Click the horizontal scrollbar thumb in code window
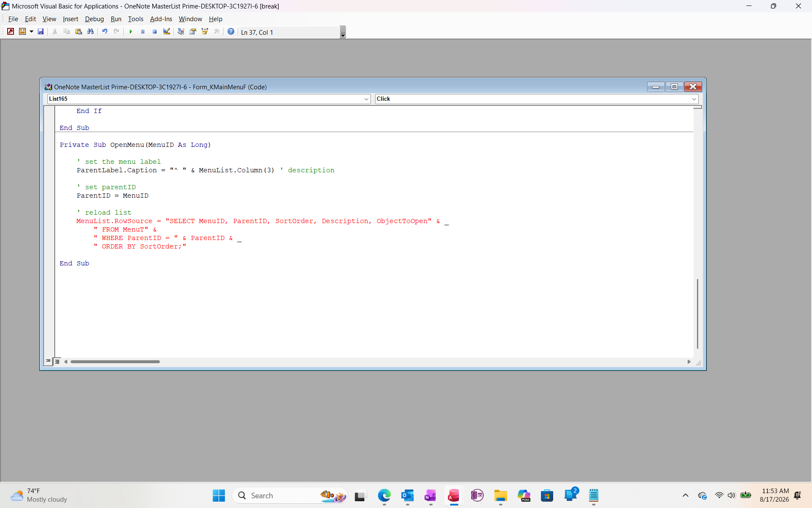The width and height of the screenshot is (812, 508). point(115,362)
